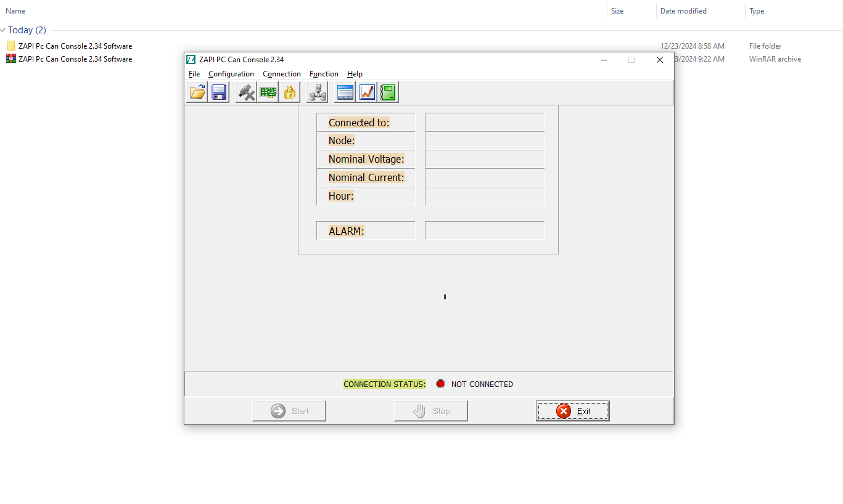Click the Stop button
The height and width of the screenshot is (504, 843).
pyautogui.click(x=431, y=411)
